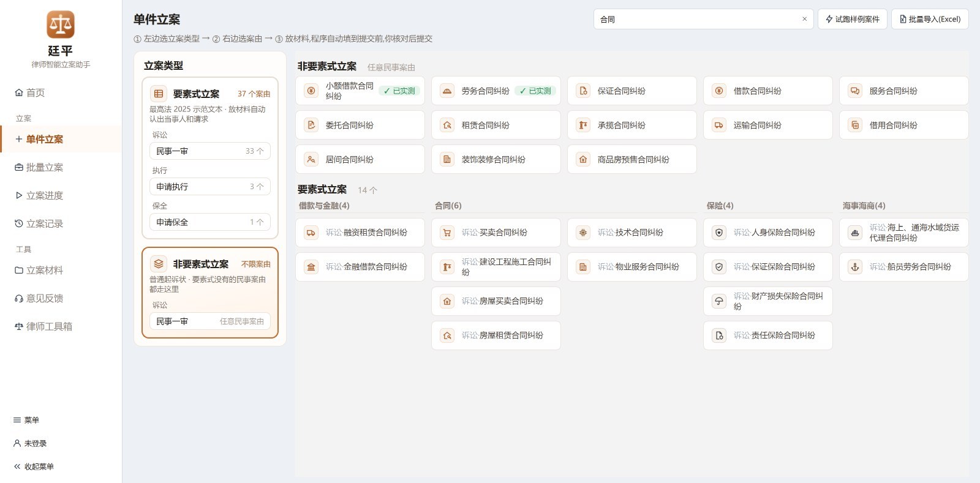The image size is (980, 483).
Task: Pick the 装饰装修合同纠纷 cause
Action: [496, 159]
